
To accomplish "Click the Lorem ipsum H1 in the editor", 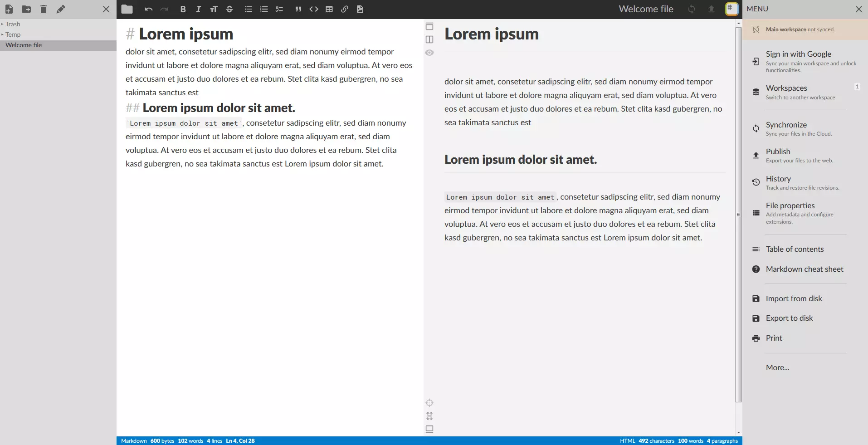I will click(186, 34).
